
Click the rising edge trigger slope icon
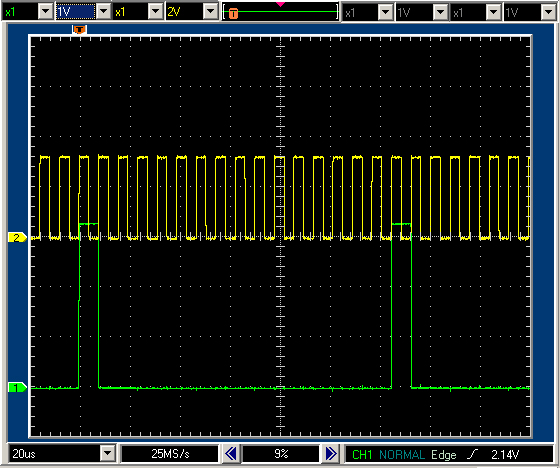click(472, 454)
